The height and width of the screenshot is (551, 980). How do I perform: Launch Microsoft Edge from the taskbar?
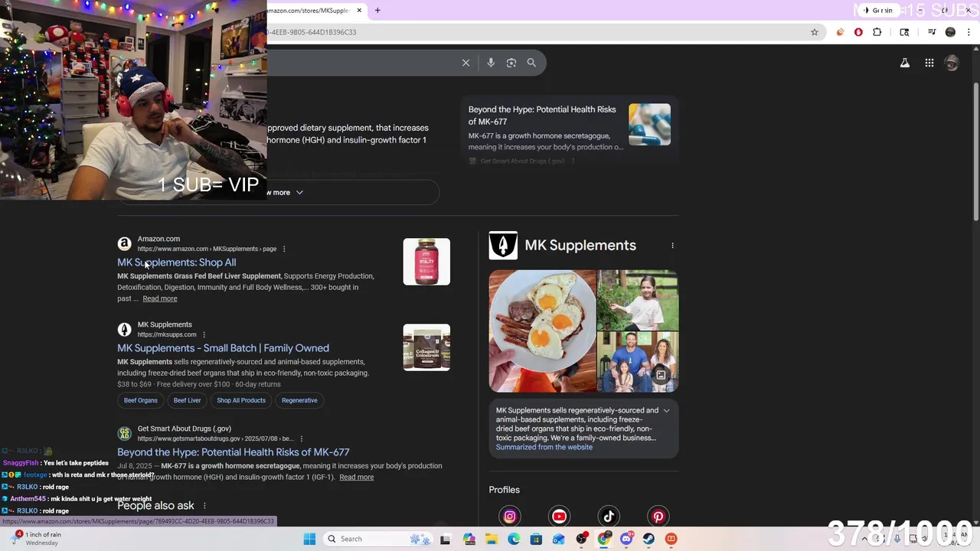coord(514,539)
